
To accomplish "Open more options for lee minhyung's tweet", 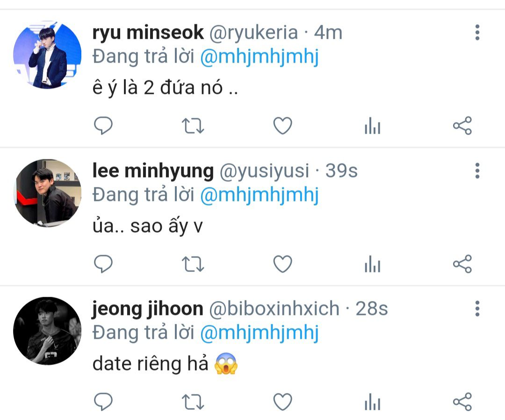I will click(x=477, y=171).
